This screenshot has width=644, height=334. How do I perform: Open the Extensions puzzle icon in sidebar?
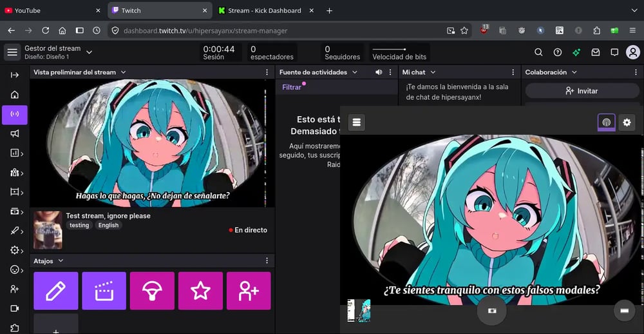(x=15, y=328)
